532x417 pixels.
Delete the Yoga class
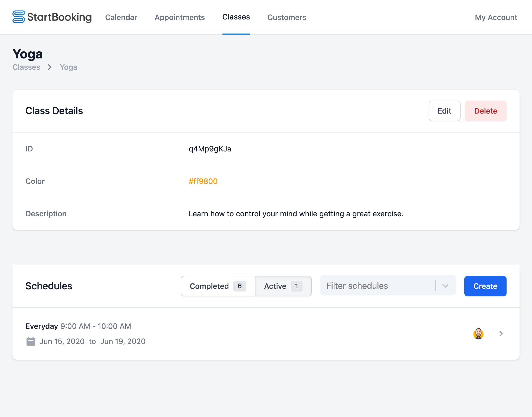click(485, 111)
